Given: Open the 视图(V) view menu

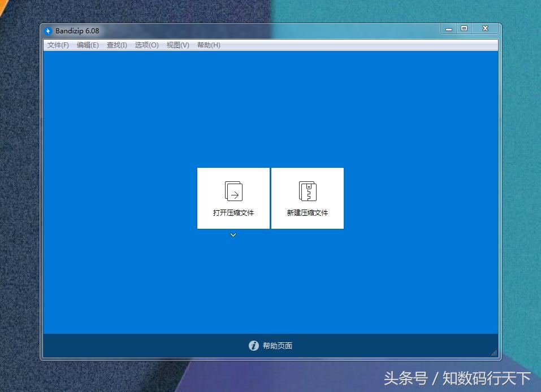Looking at the screenshot, I should pos(177,45).
